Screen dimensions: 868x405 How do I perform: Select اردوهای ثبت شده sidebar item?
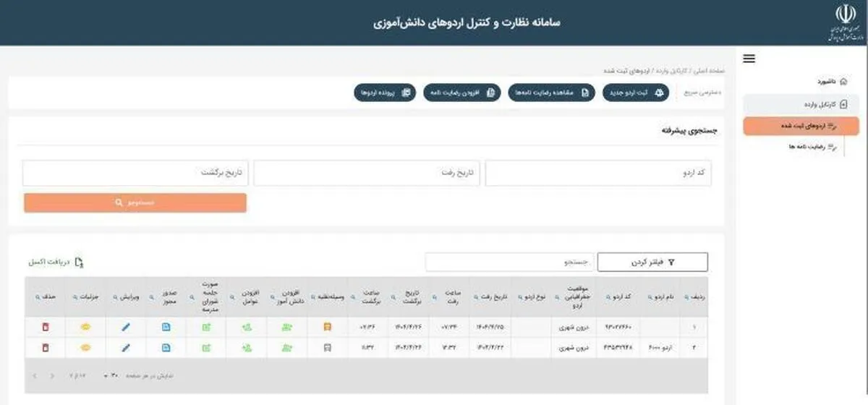pyautogui.click(x=801, y=126)
